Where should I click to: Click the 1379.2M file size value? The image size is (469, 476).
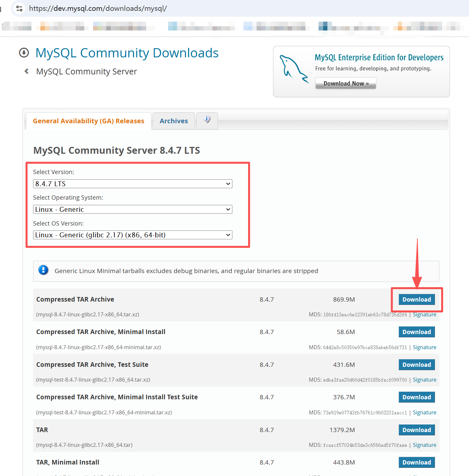coord(342,430)
